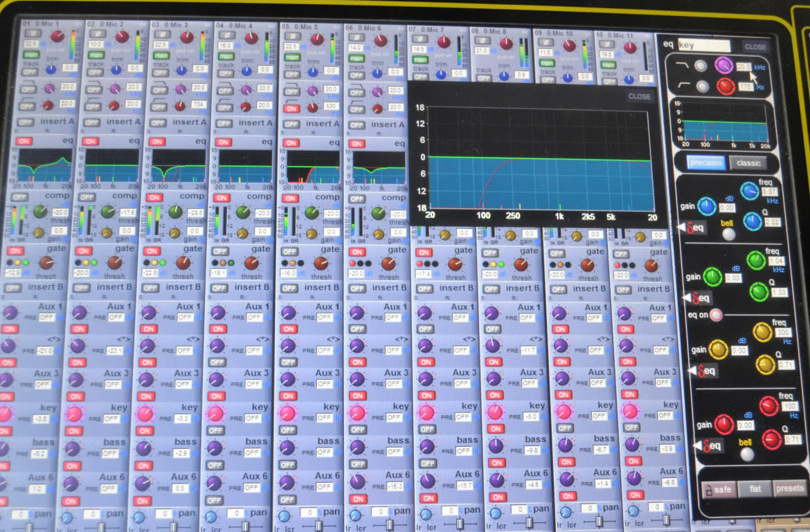Image resolution: width=810 pixels, height=532 pixels.
Task: Toggle the bell shape on the red band
Action: [747, 454]
